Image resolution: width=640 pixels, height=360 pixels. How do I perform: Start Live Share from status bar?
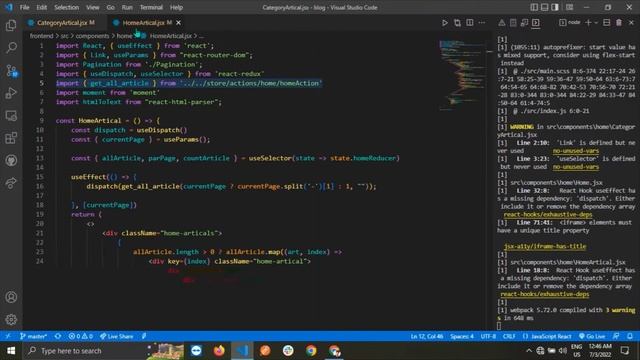tap(117, 336)
